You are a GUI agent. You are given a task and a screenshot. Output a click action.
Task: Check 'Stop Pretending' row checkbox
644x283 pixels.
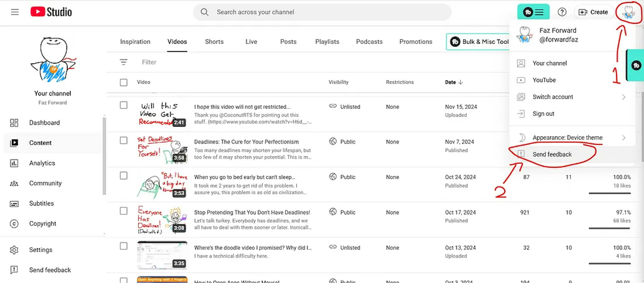123,211
